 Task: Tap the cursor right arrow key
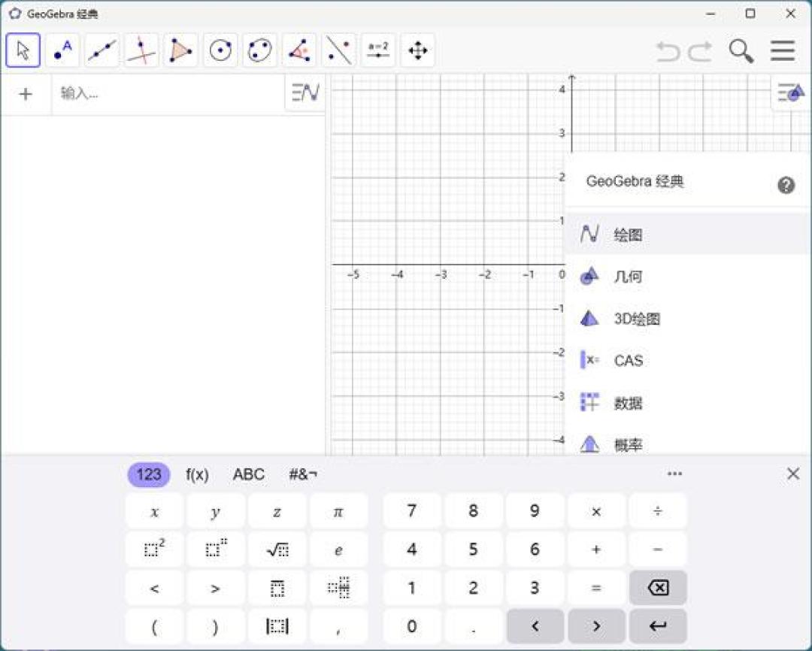[596, 626]
